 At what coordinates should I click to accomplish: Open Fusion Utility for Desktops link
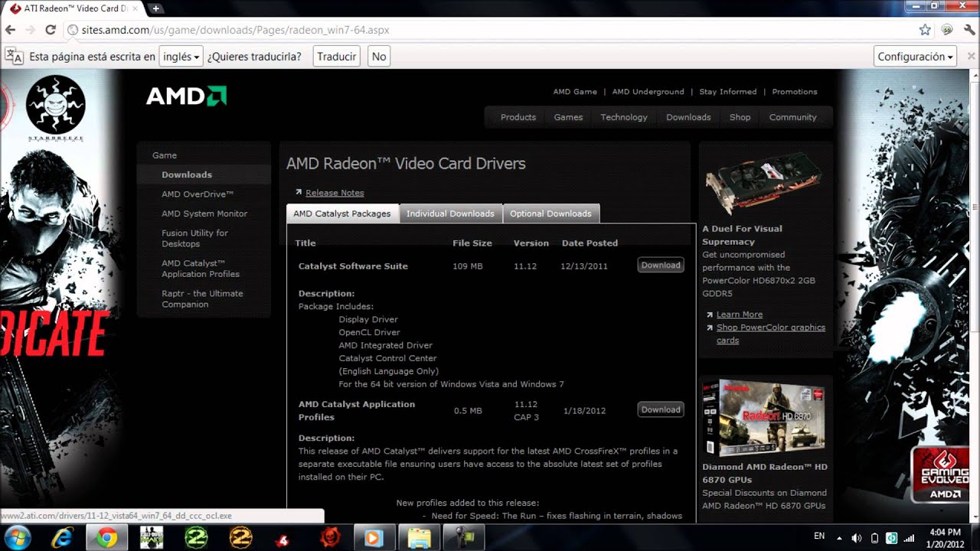[194, 238]
